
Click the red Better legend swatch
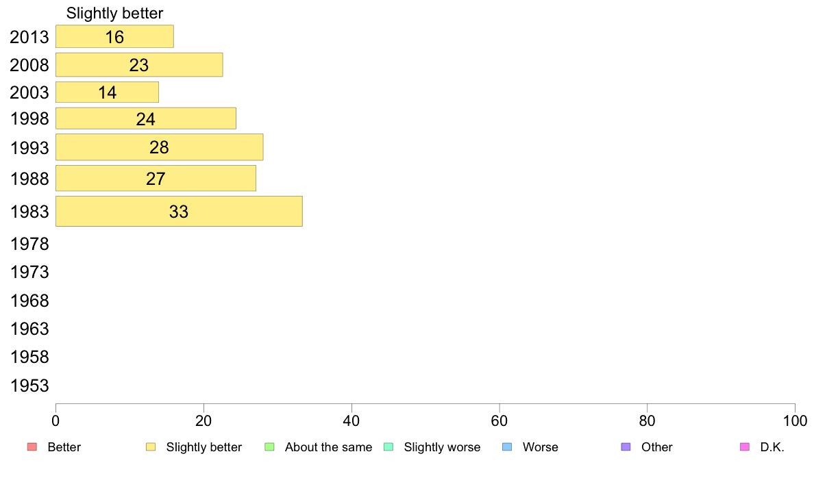(x=32, y=447)
